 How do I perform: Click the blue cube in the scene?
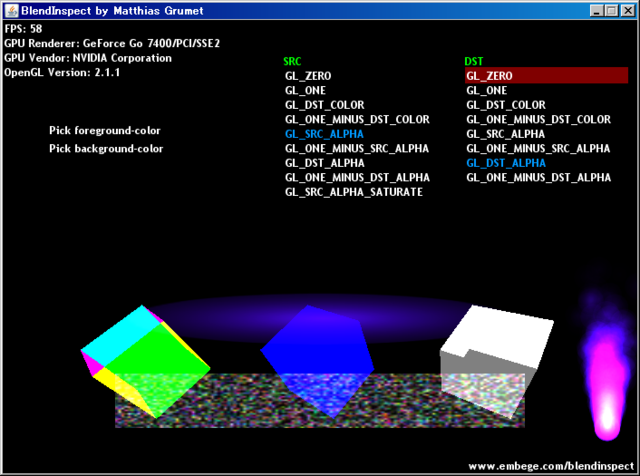tap(318, 361)
